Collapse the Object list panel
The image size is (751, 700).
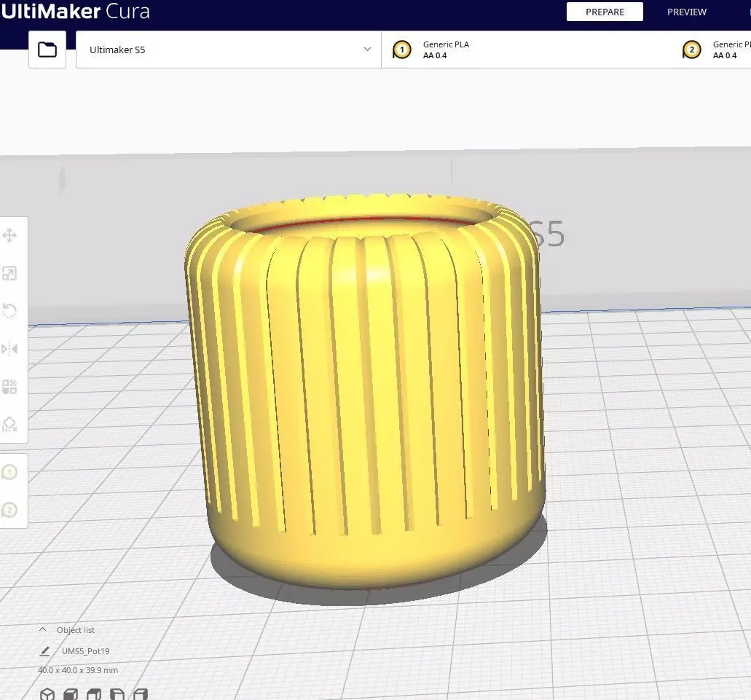pyautogui.click(x=43, y=629)
